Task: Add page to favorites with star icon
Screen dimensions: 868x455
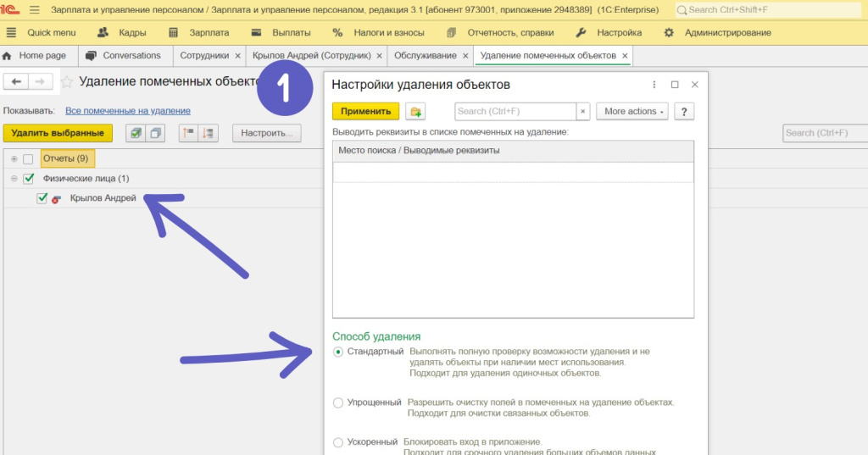Action: 66,81
